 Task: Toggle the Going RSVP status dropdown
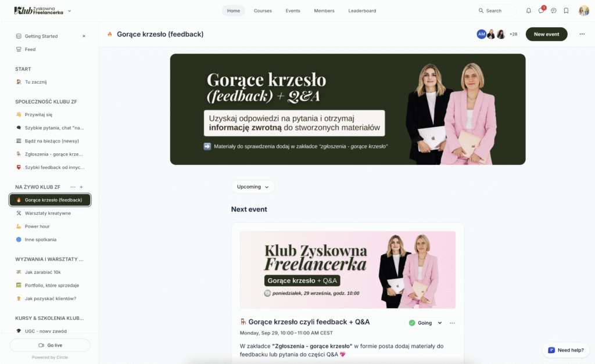point(425,323)
